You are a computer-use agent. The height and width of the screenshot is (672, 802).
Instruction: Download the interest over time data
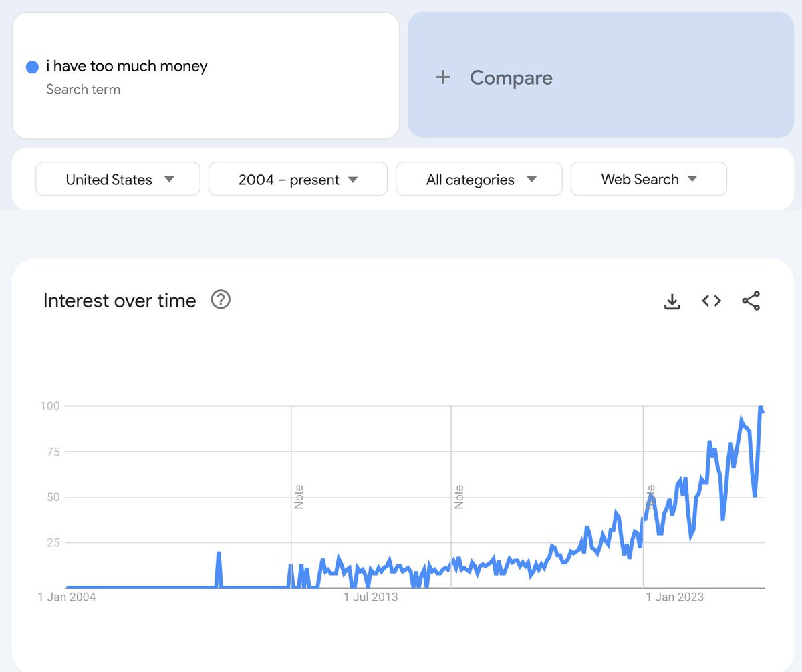coord(672,301)
